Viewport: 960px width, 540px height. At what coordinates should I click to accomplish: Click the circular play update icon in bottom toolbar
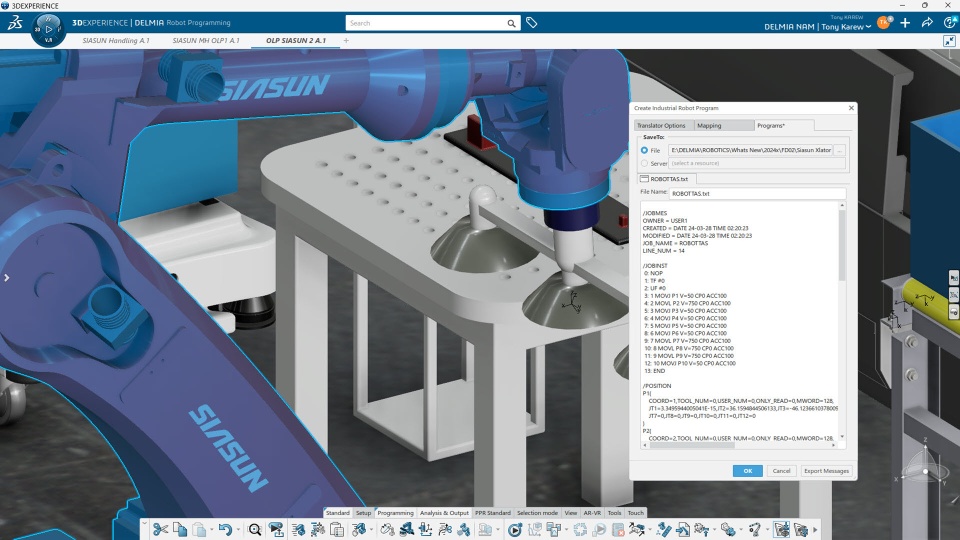[x=515, y=530]
